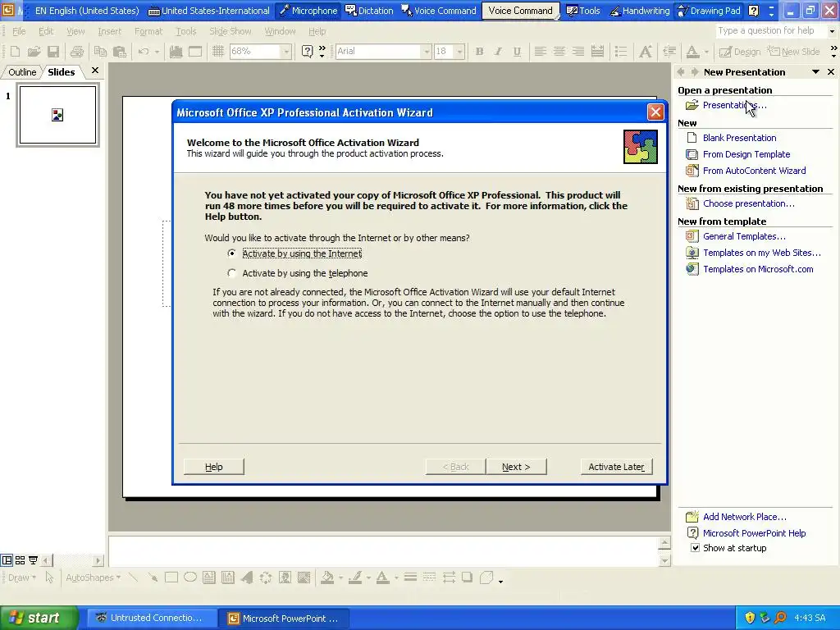
Task: Open the AutoShapes dropdown
Action: pyautogui.click(x=94, y=577)
